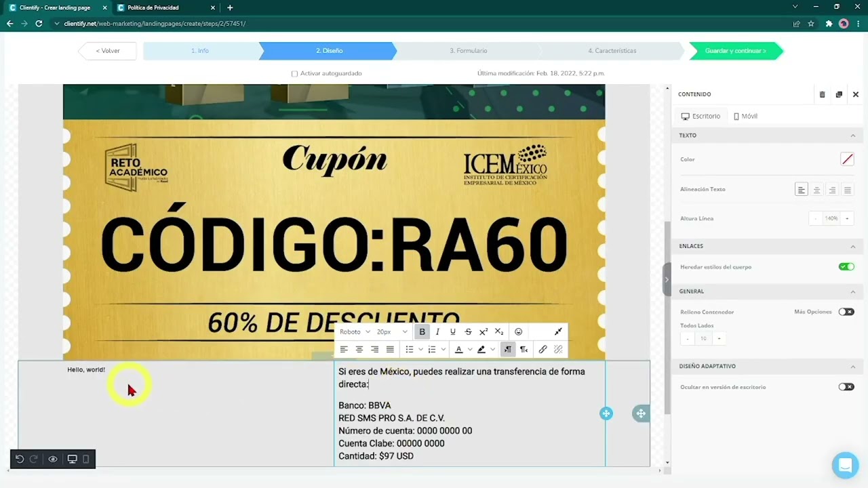This screenshot has width=868, height=488.
Task: Click the drag handle beside the text block
Action: click(x=606, y=413)
